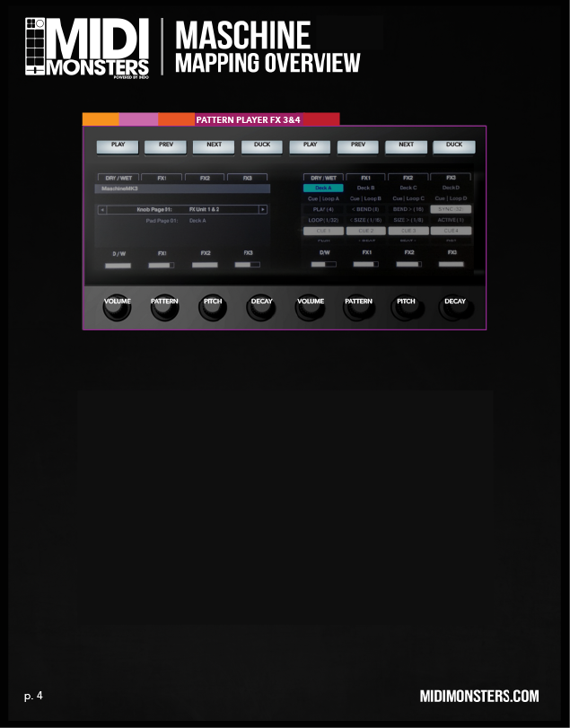Click the left DECAY knob

click(x=261, y=307)
